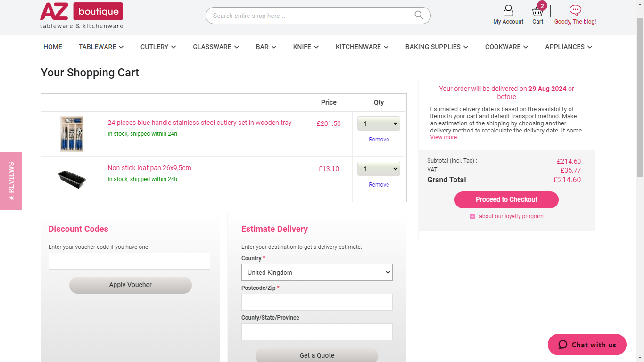644x362 pixels.
Task: Visit the blog speech bubble icon
Action: pos(575,10)
